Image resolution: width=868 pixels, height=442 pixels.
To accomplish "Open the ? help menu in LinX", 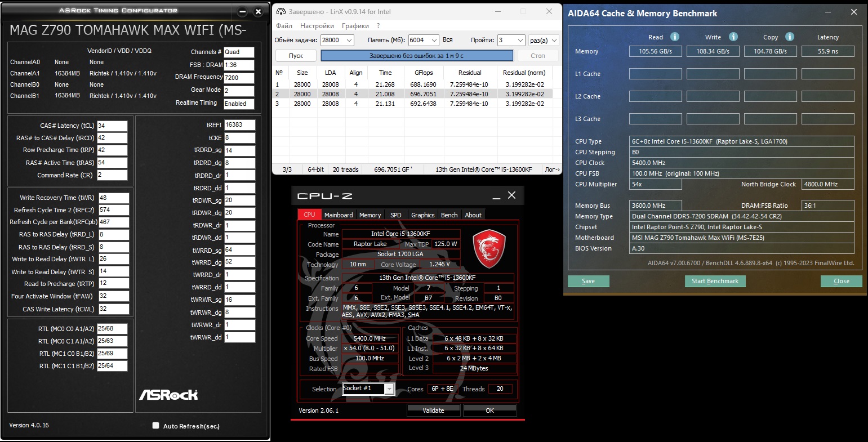I will 379,26.
